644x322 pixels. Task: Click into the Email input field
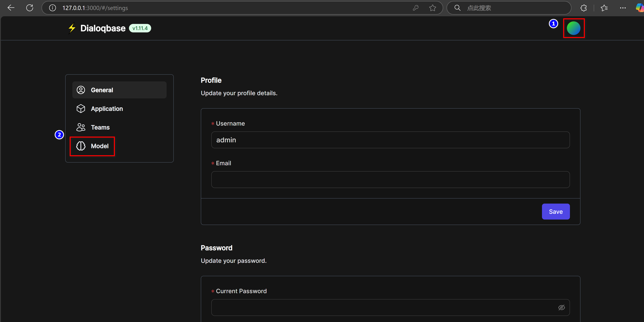(x=390, y=179)
